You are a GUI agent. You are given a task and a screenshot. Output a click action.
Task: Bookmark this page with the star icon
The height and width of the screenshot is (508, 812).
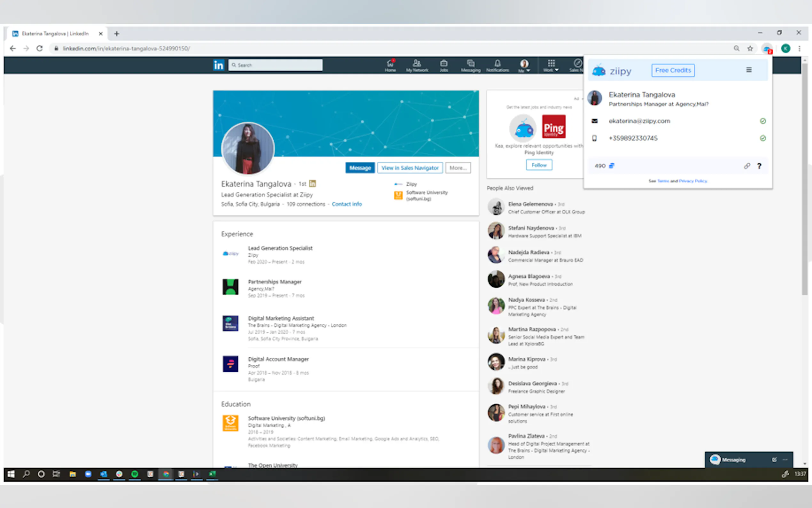click(750, 48)
